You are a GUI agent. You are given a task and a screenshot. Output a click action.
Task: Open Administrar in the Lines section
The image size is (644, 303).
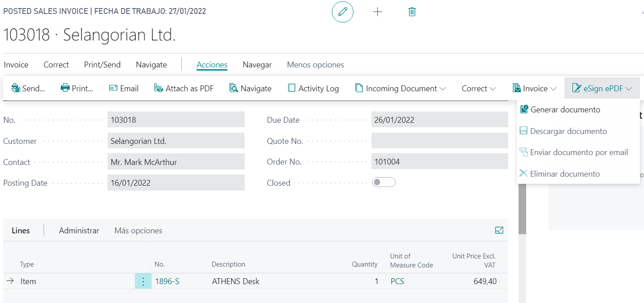click(79, 231)
